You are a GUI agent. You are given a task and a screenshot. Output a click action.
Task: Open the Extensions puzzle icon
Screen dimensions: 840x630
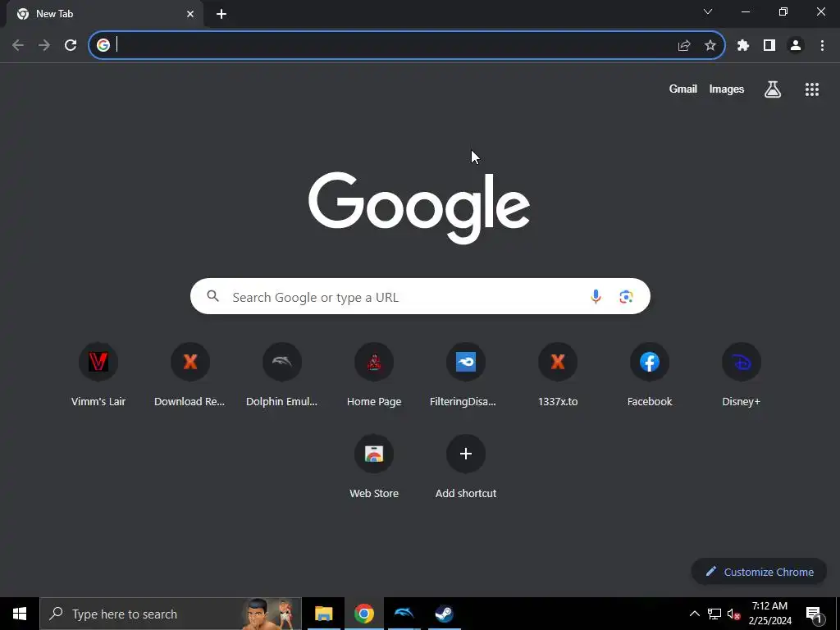(x=743, y=46)
